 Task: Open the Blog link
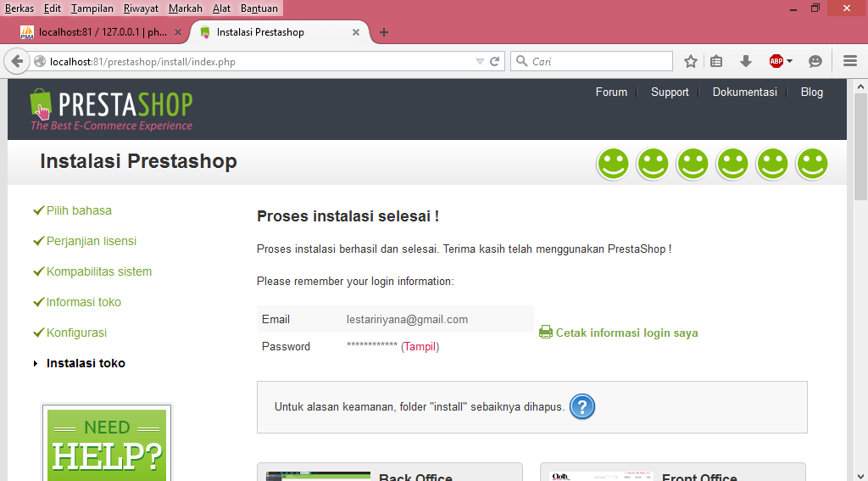tap(811, 92)
